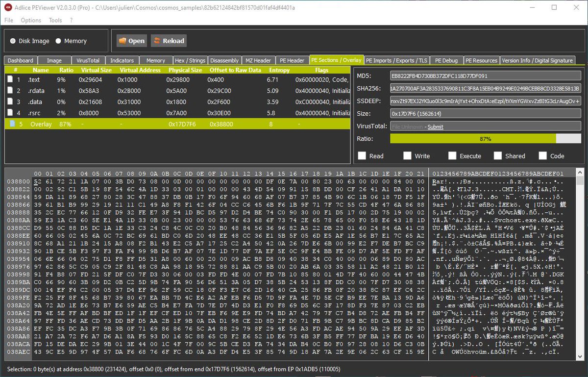Screen dimensions: 588x377
Task: Click the file icon in the .rdata row
Action: point(11,91)
